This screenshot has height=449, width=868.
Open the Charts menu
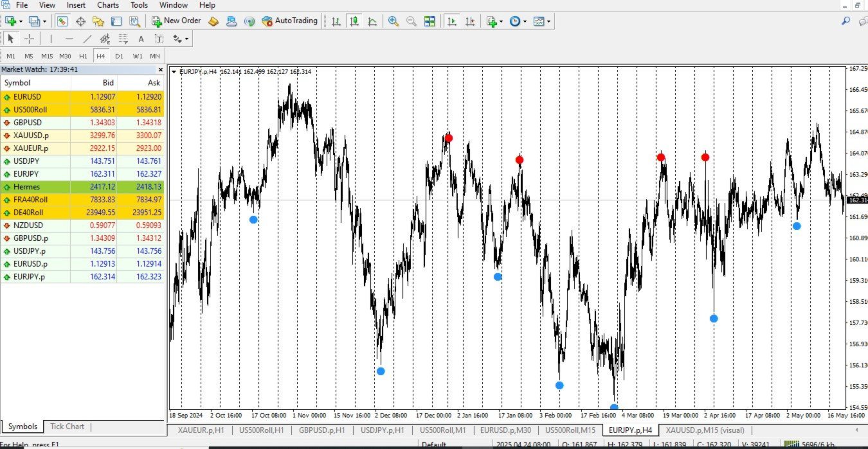(107, 5)
